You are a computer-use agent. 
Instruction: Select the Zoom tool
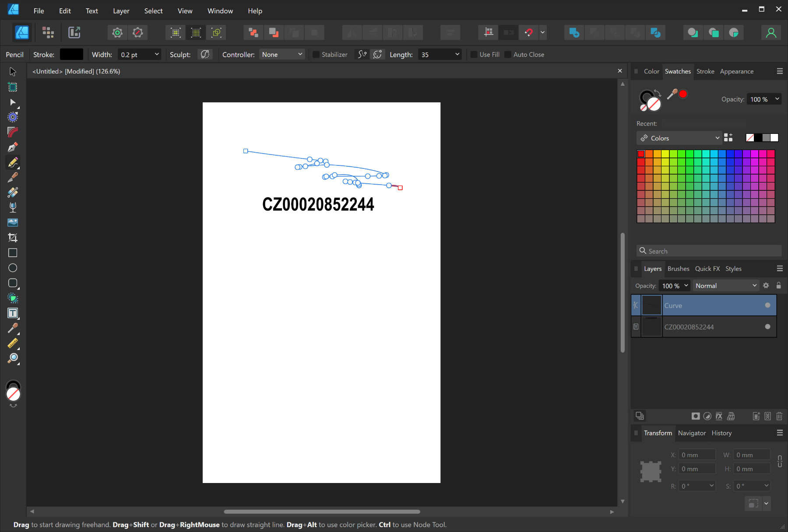pos(13,358)
